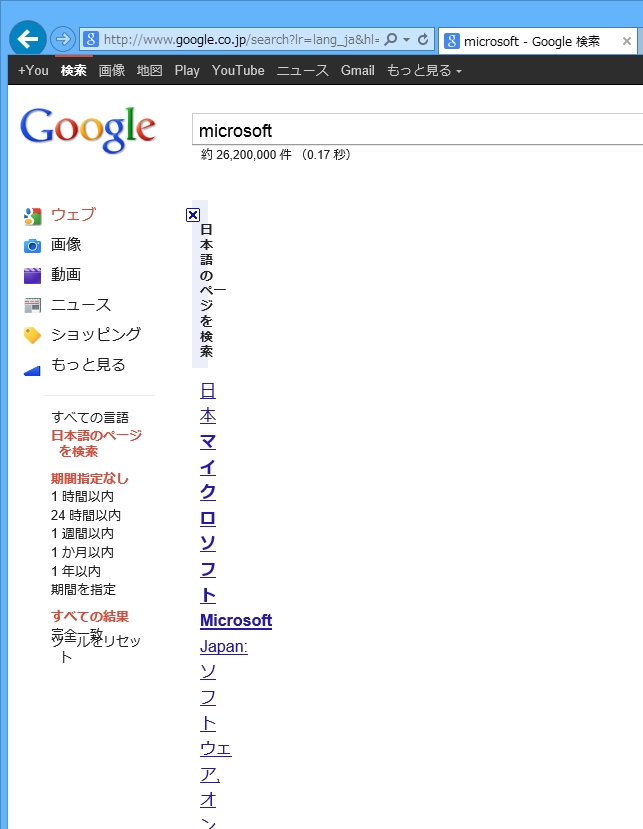Expand the もっと見る dropdown in top bar

(424, 70)
